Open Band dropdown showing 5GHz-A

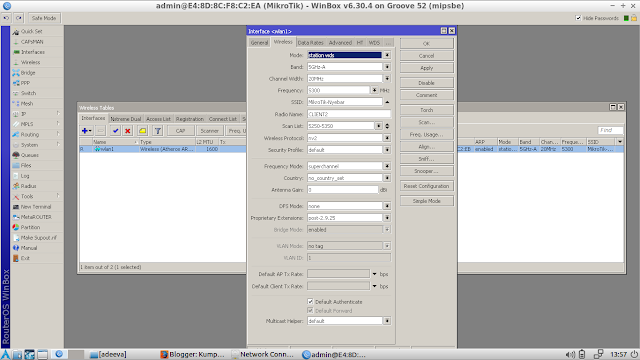387,67
